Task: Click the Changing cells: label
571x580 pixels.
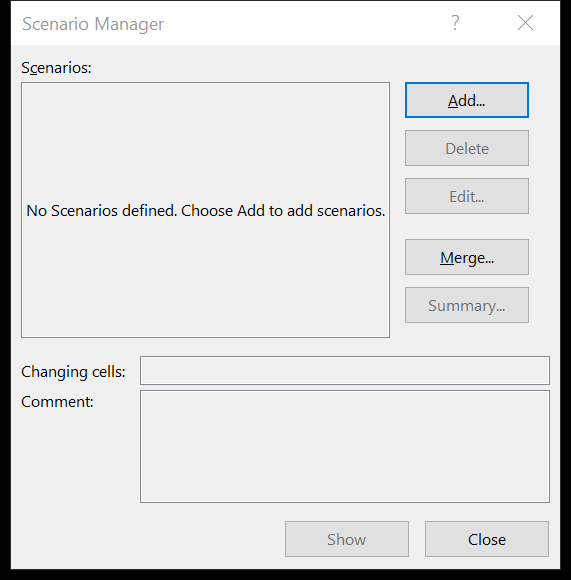Action: click(x=73, y=372)
